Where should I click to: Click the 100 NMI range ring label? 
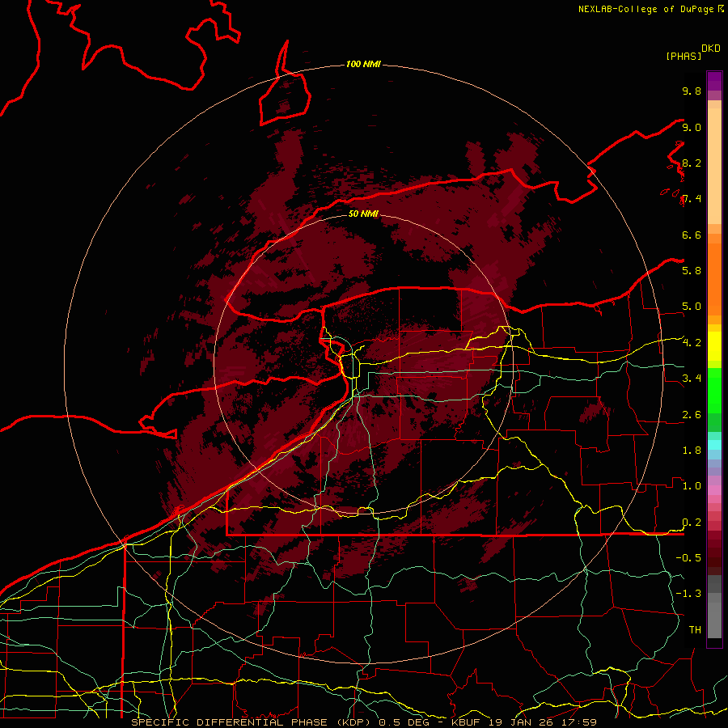(x=363, y=64)
